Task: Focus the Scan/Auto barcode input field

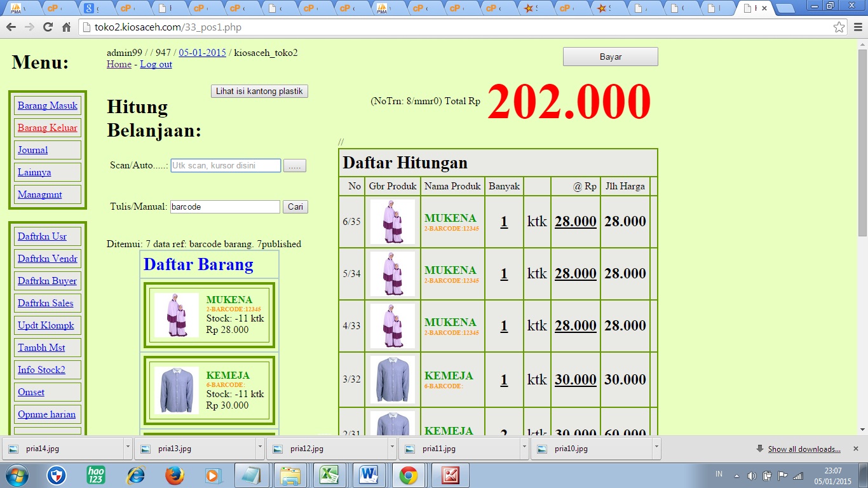Action: 226,165
